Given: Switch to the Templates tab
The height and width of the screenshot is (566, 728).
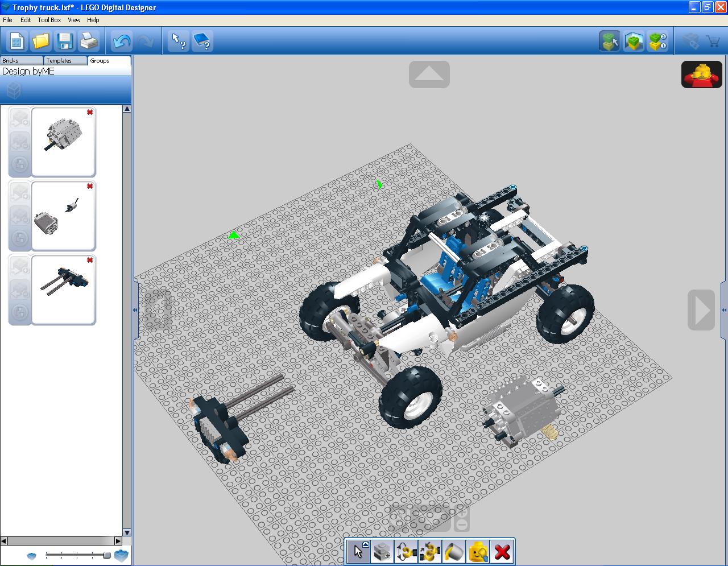Looking at the screenshot, I should [59, 60].
